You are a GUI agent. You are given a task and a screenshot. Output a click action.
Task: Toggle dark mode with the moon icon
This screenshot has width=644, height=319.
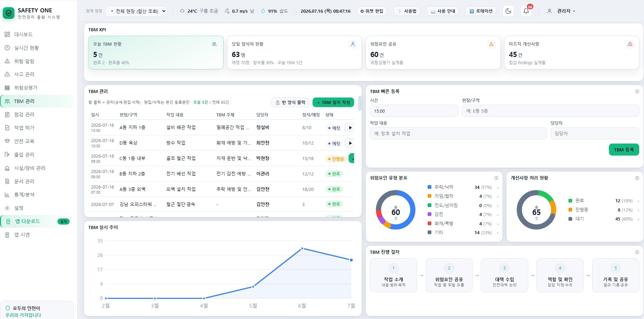pos(508,11)
